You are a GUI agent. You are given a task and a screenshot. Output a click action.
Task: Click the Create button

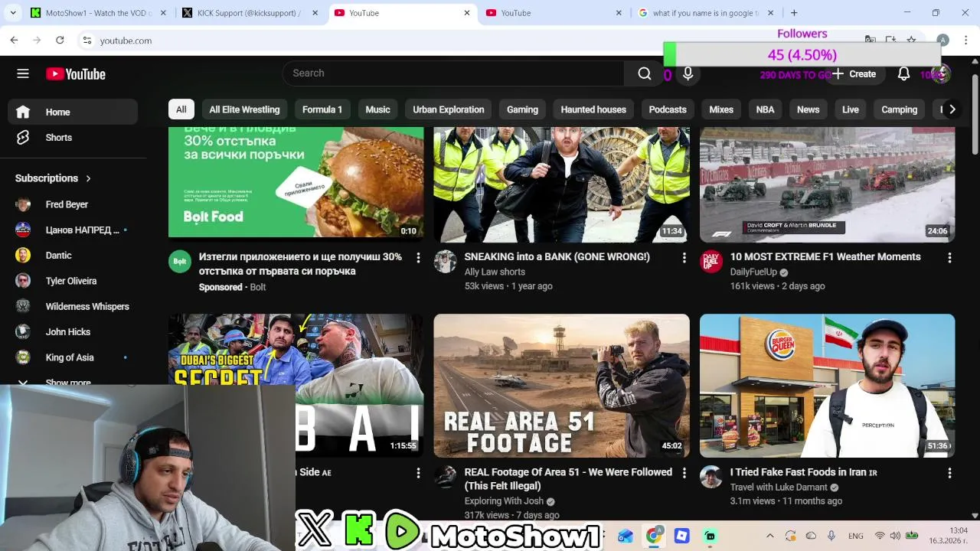point(854,73)
